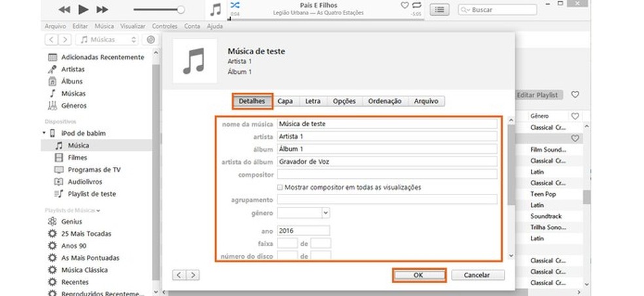Screen dimensions: 644x296
Task: Collapse the iPod de babim device
Action: pyautogui.click(x=44, y=133)
